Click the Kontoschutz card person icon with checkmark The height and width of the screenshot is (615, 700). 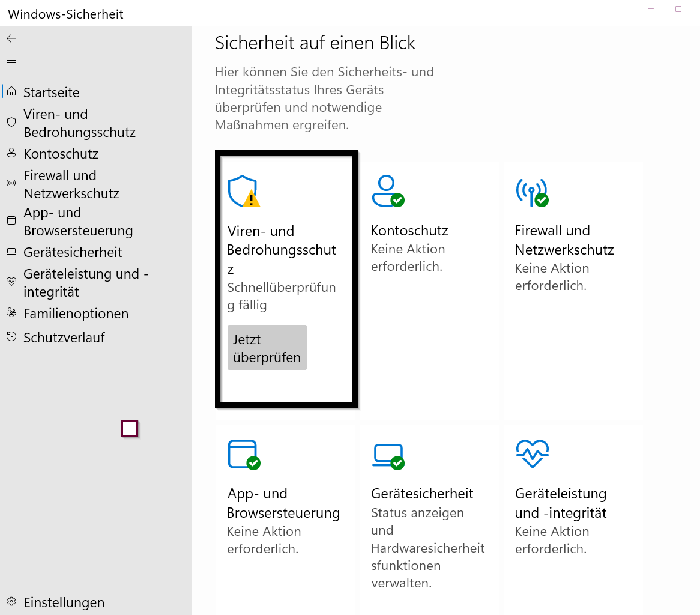click(x=388, y=191)
